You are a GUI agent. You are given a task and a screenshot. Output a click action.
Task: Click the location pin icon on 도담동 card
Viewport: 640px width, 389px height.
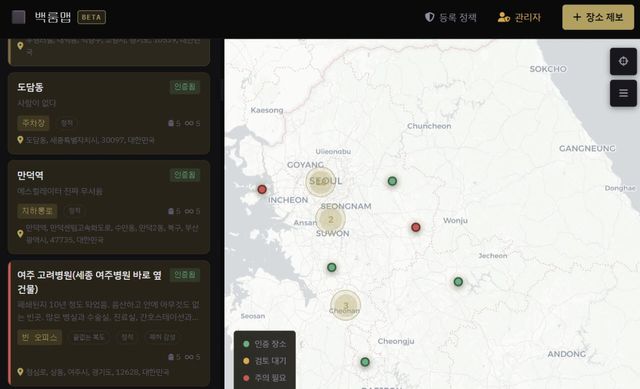coord(20,140)
